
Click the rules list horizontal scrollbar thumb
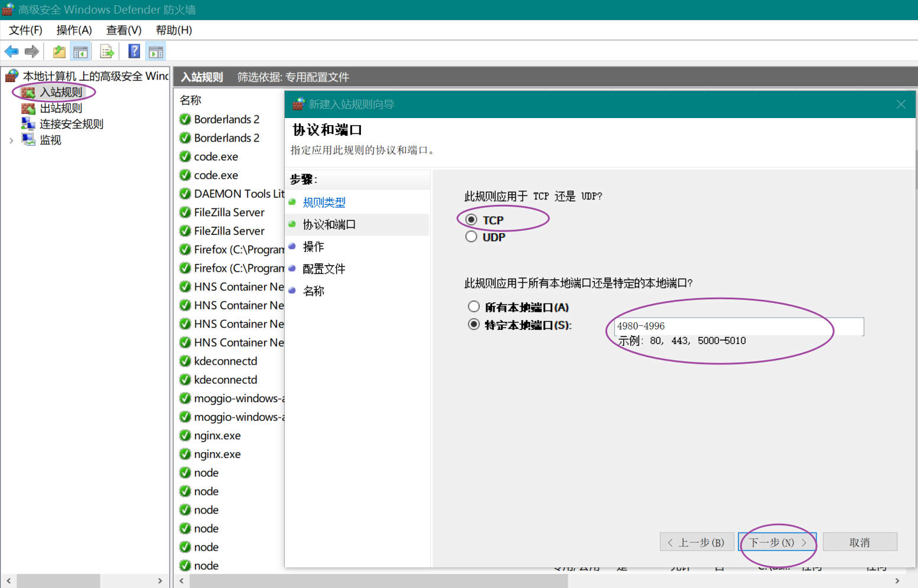click(x=379, y=581)
